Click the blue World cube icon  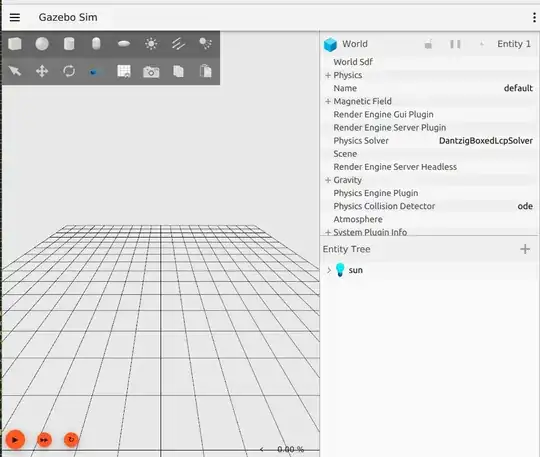point(330,44)
